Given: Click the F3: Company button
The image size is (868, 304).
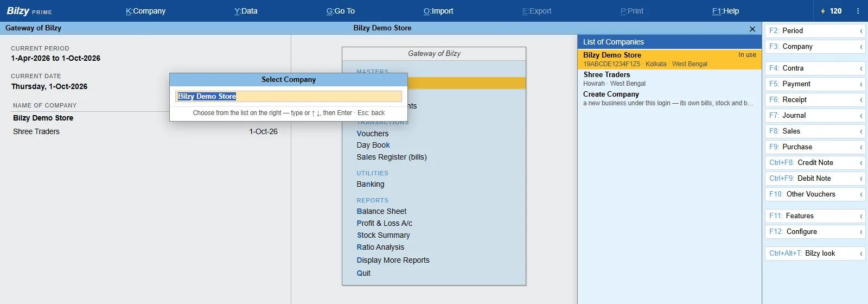Looking at the screenshot, I should [815, 47].
